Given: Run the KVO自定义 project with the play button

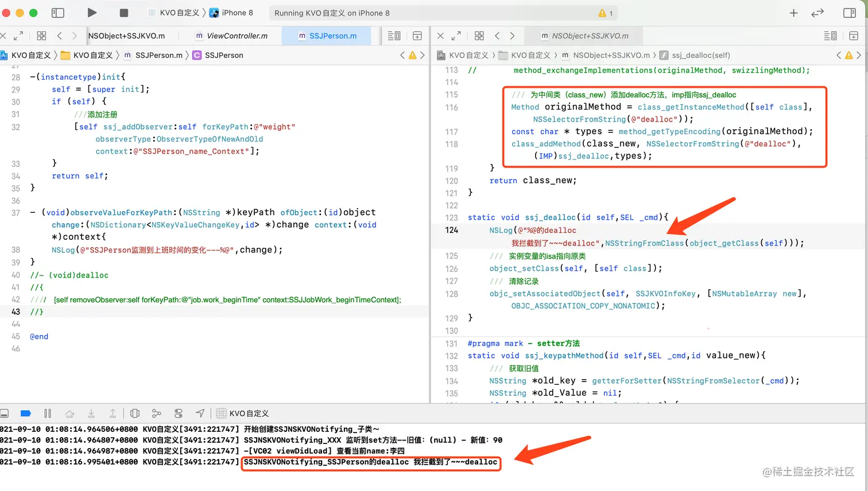Looking at the screenshot, I should pyautogui.click(x=92, y=13).
